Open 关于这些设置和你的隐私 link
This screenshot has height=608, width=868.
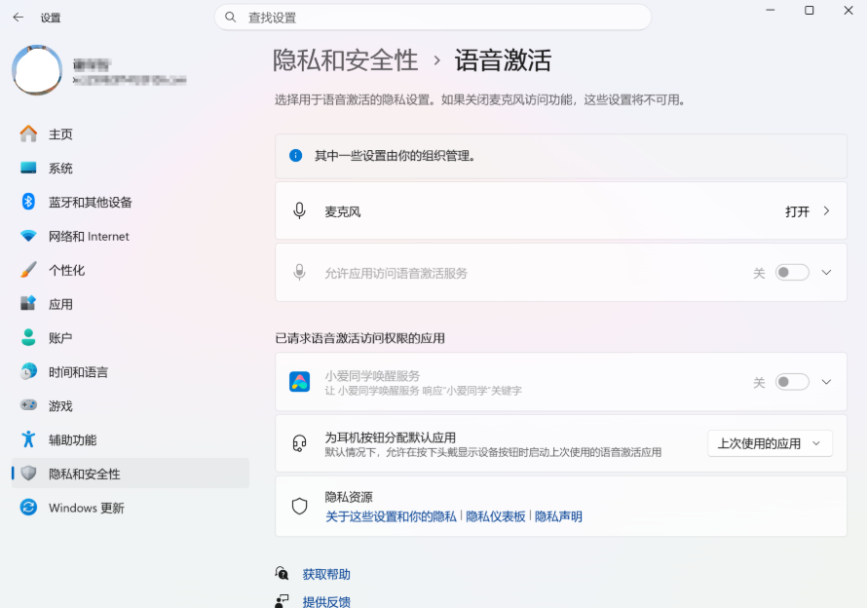tap(391, 516)
